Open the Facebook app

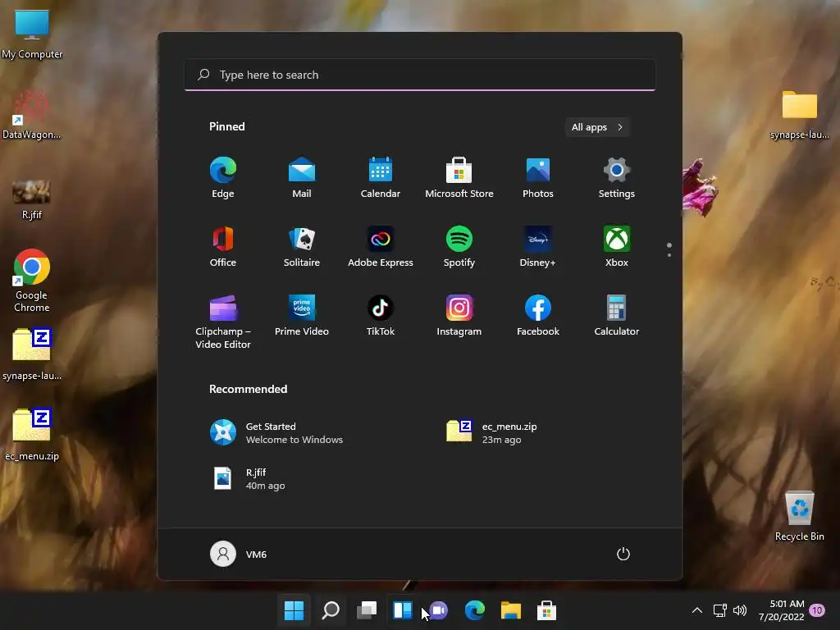(x=538, y=316)
